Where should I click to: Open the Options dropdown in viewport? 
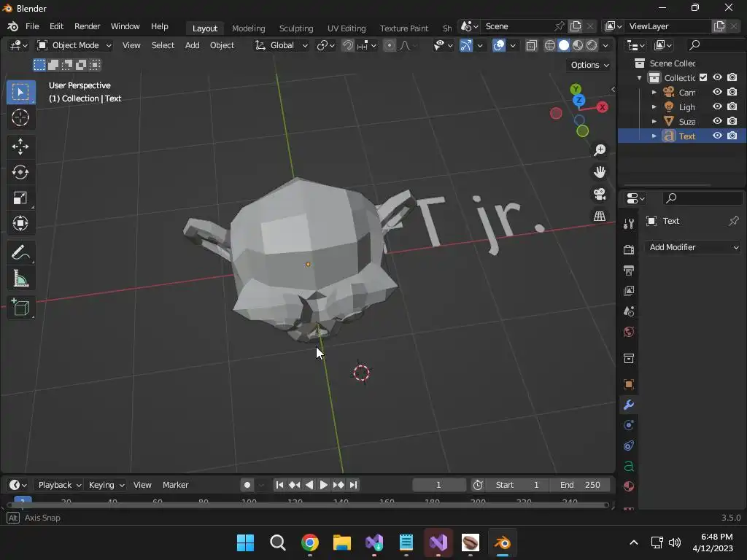[x=589, y=65]
